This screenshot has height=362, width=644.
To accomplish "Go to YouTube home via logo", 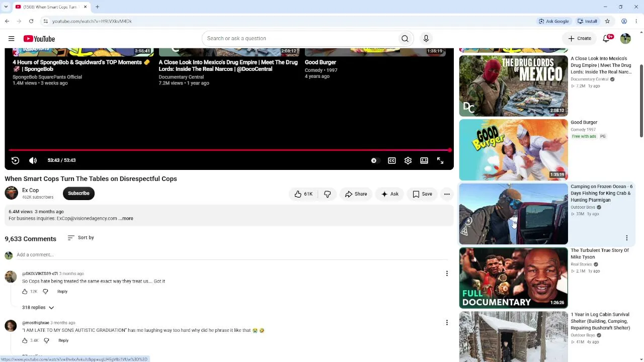I will (39, 39).
